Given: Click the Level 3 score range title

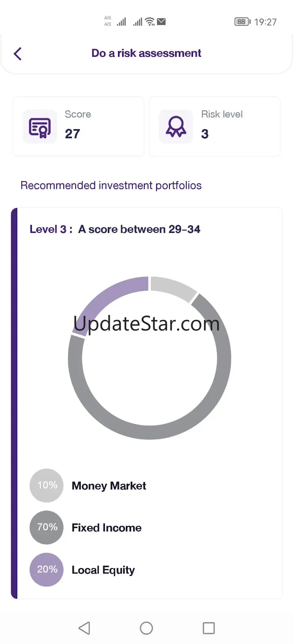Looking at the screenshot, I should tap(115, 229).
